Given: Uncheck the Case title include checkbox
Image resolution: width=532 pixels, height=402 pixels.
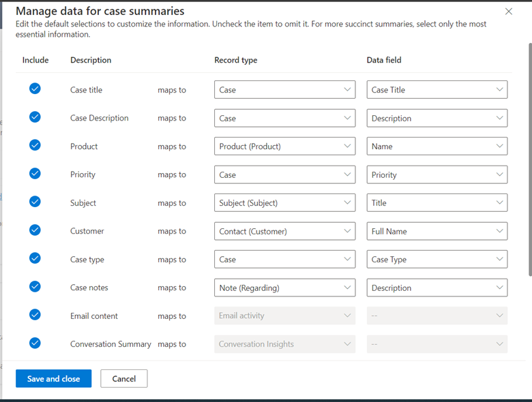Looking at the screenshot, I should point(35,89).
